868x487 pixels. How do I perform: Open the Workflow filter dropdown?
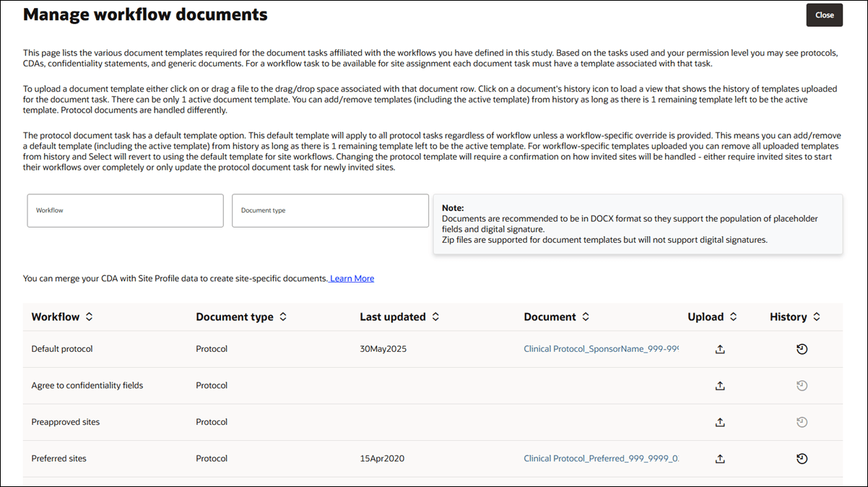[x=124, y=210]
